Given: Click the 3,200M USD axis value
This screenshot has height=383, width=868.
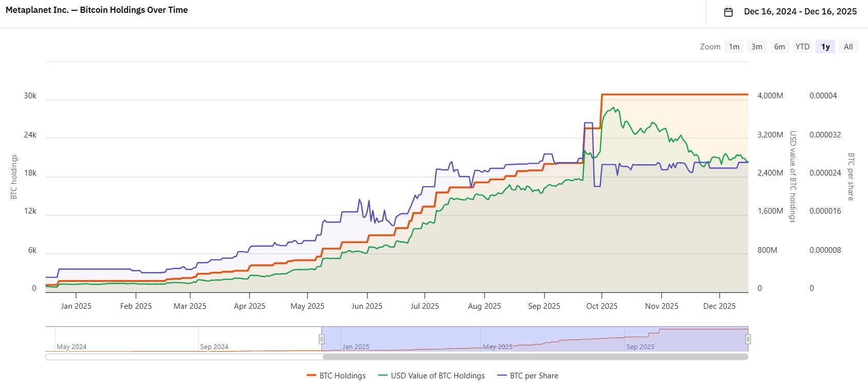Looking at the screenshot, I should coord(770,135).
